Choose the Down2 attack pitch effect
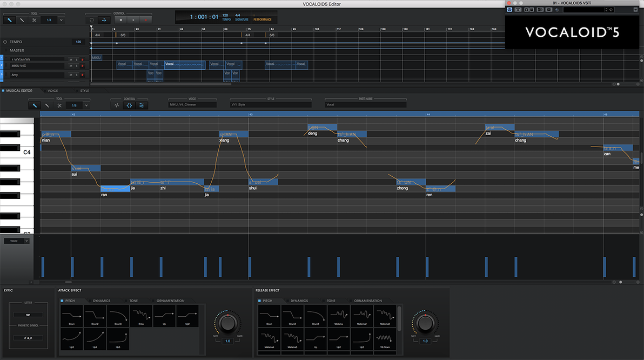Image resolution: width=644 pixels, height=360 pixels. pos(95,316)
